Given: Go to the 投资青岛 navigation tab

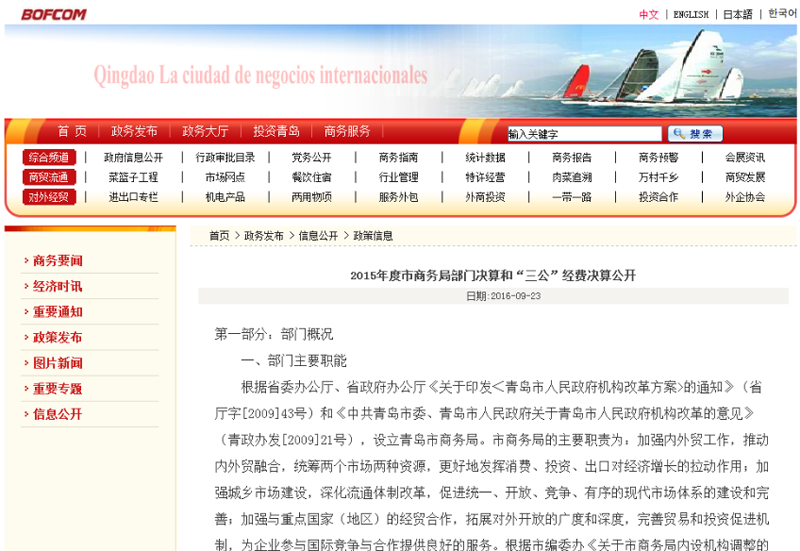Looking at the screenshot, I should (276, 131).
